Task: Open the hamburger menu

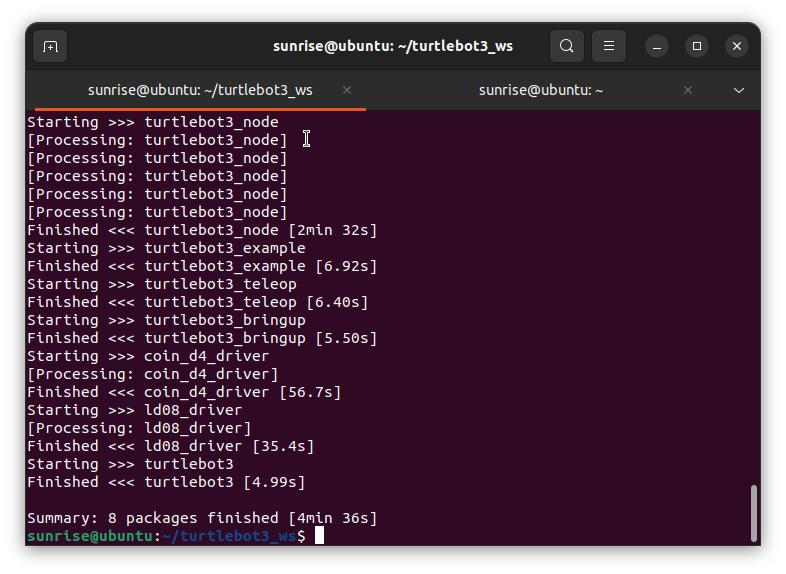Action: pos(608,46)
